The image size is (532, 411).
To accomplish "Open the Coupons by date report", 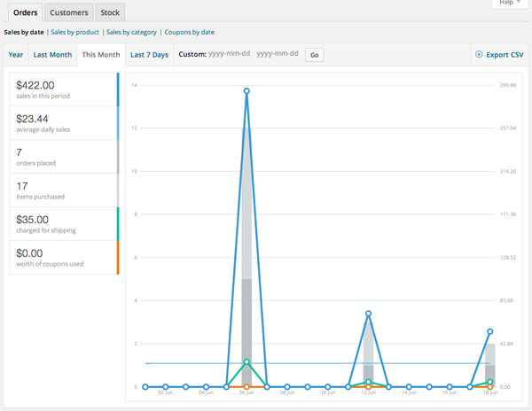I will [x=189, y=32].
